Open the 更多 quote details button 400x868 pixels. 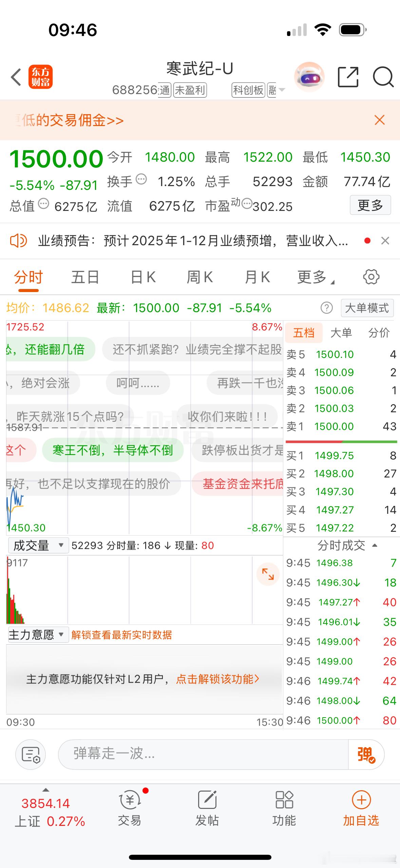(x=370, y=205)
